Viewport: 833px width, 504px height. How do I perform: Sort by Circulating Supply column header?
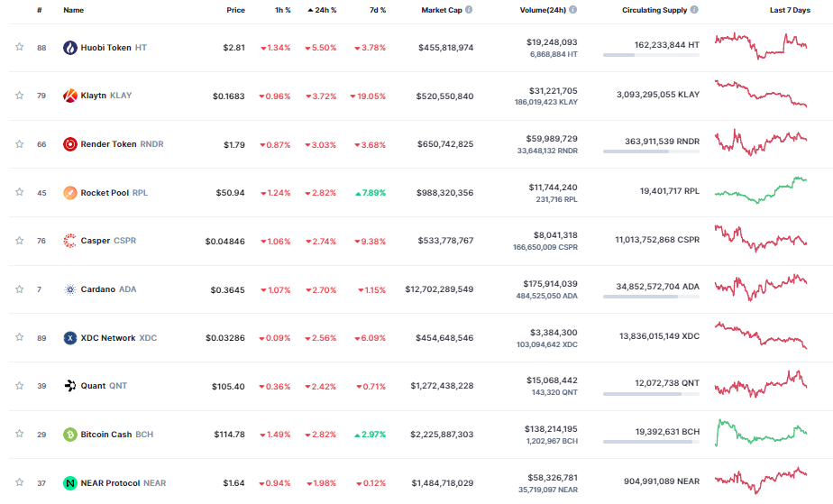(654, 10)
